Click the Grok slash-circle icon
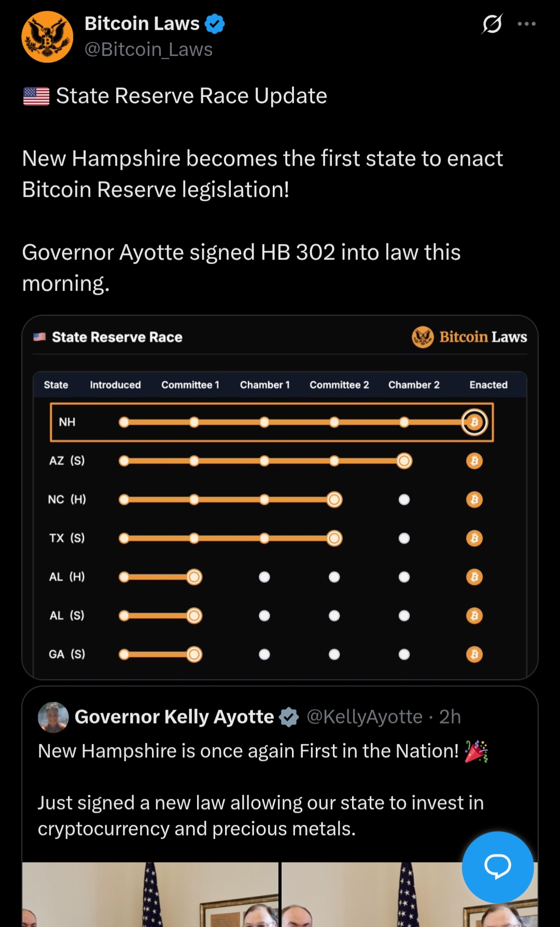Image resolution: width=560 pixels, height=927 pixels. [x=492, y=24]
